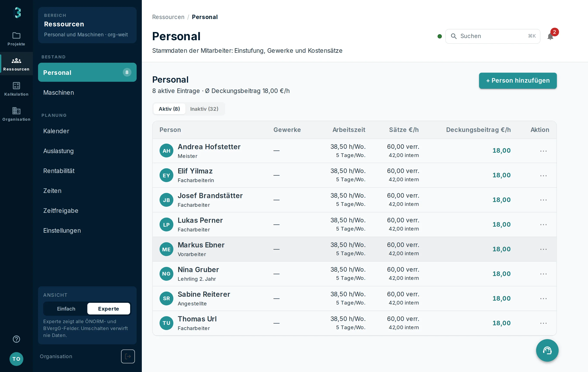This screenshot has width=588, height=372.
Task: Switch to the Inaktiv (32) tab
Action: [204, 109]
